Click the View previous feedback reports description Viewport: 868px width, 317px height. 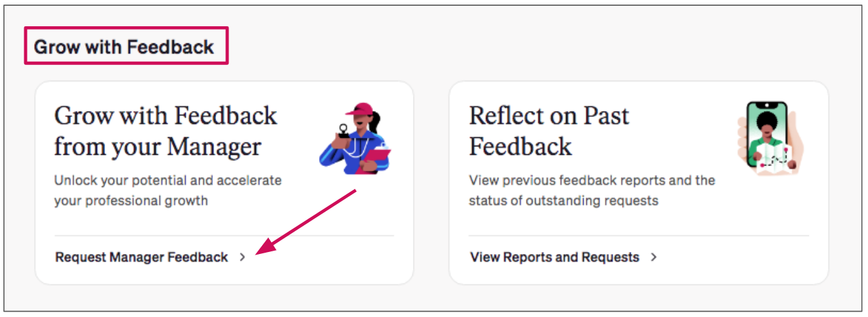pos(592,190)
